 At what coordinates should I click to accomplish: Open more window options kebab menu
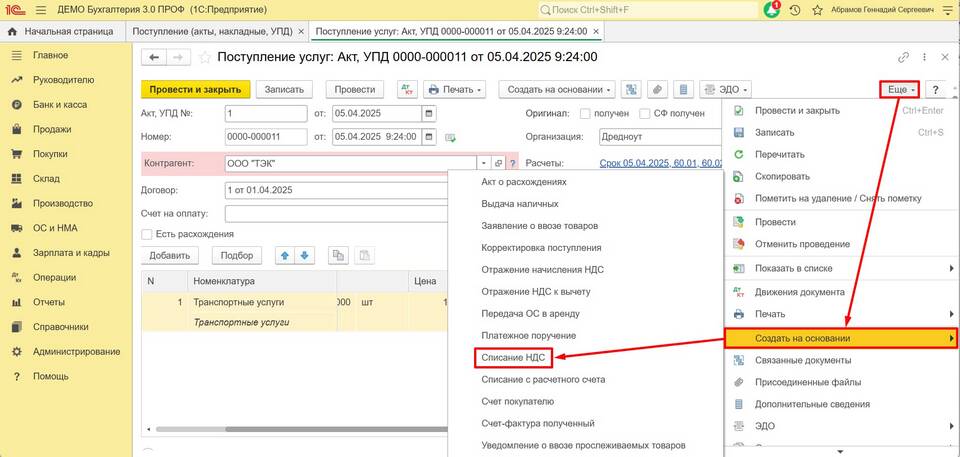(x=924, y=57)
